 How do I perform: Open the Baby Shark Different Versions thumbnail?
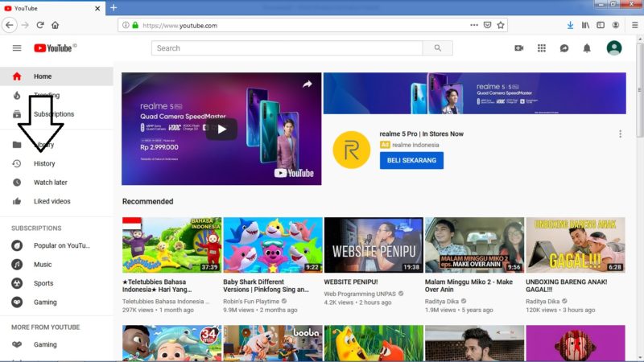(x=273, y=245)
